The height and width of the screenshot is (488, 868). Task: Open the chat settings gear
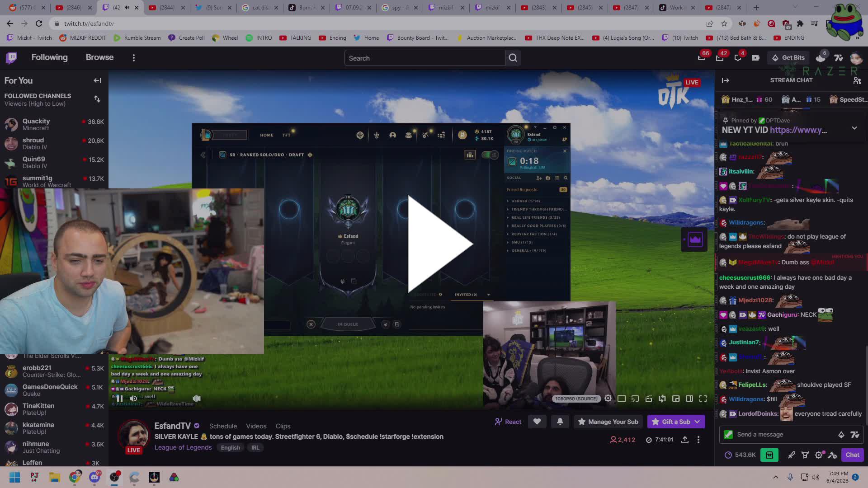click(819, 455)
